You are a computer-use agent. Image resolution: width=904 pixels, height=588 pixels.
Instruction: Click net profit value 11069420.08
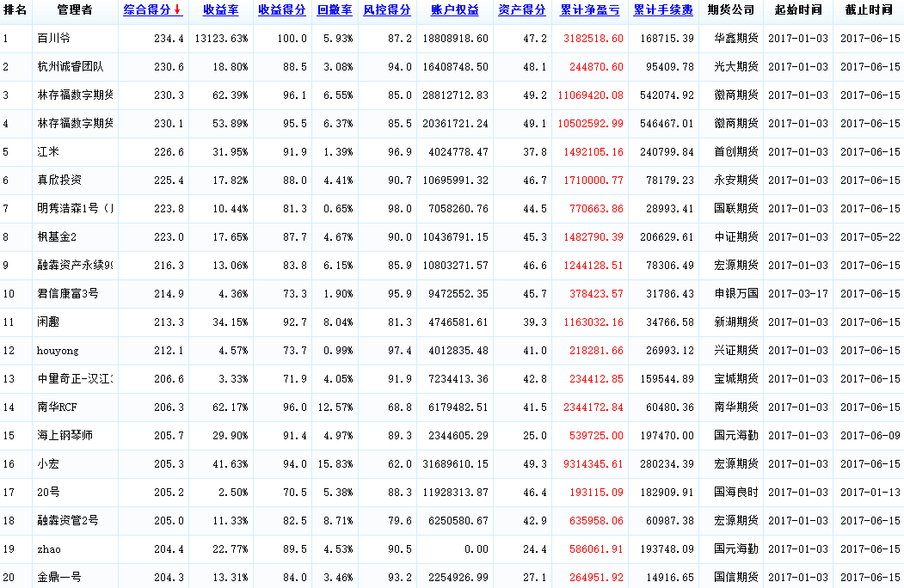[590, 95]
